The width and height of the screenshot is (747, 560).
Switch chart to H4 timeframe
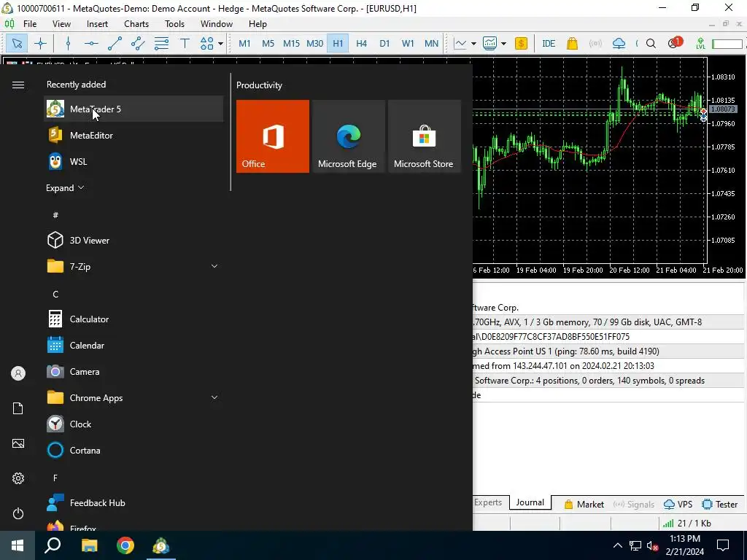[361, 43]
